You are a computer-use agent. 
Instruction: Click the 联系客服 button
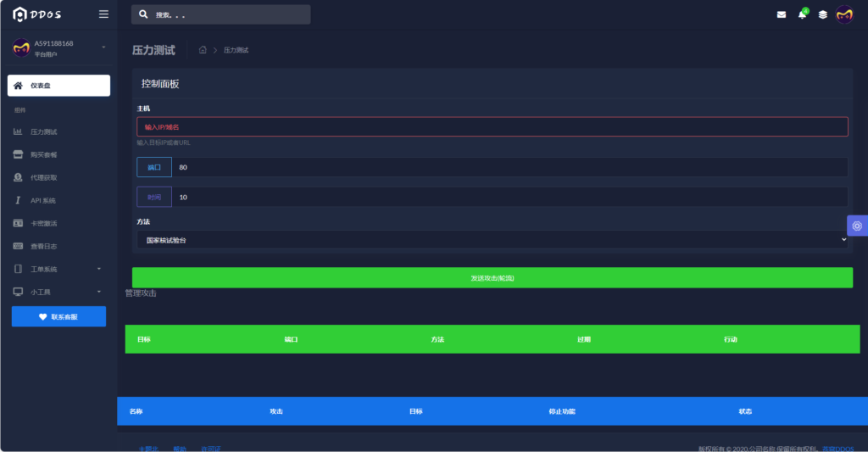pyautogui.click(x=58, y=316)
